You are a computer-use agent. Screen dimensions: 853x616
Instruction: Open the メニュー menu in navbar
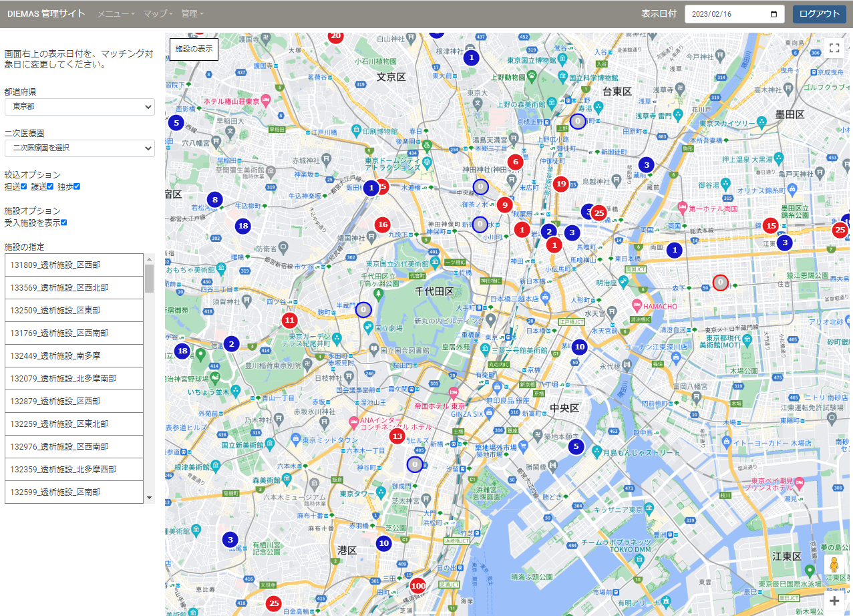(x=116, y=13)
